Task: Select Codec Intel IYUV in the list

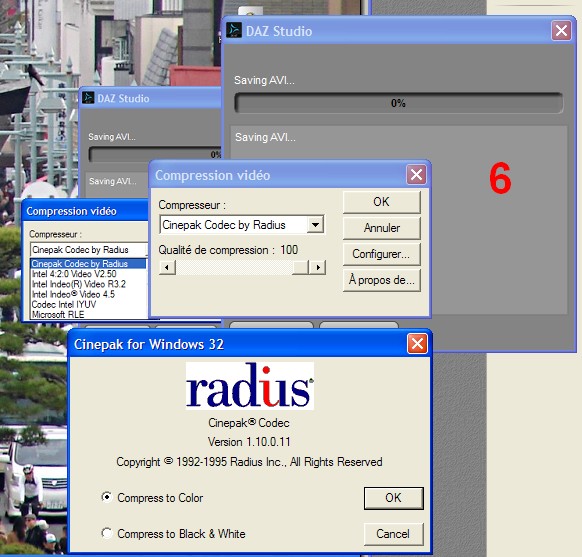Action: tap(64, 305)
